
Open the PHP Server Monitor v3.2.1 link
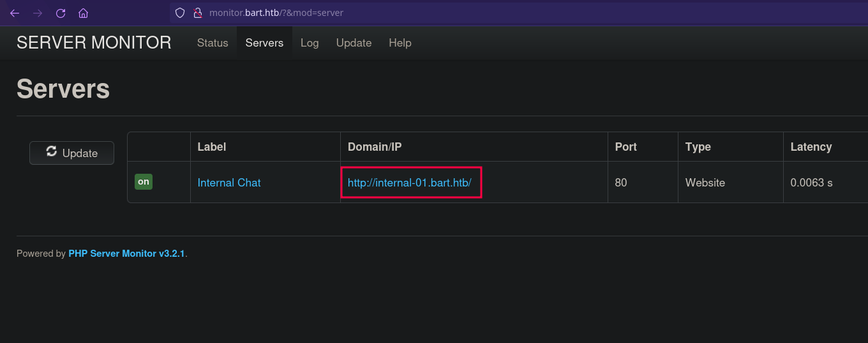(126, 254)
